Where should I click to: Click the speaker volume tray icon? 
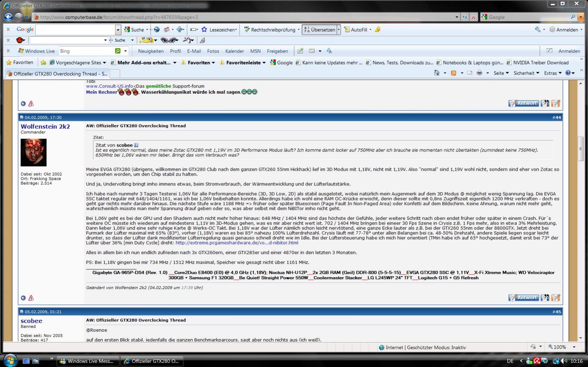click(x=563, y=361)
